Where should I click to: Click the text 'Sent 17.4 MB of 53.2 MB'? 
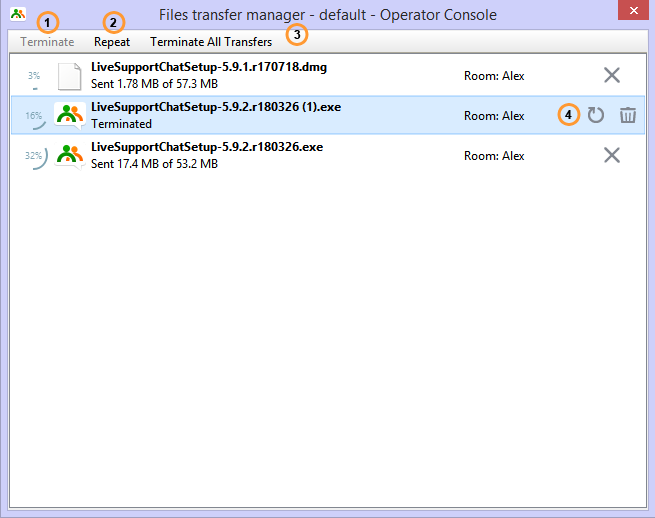coord(155,164)
